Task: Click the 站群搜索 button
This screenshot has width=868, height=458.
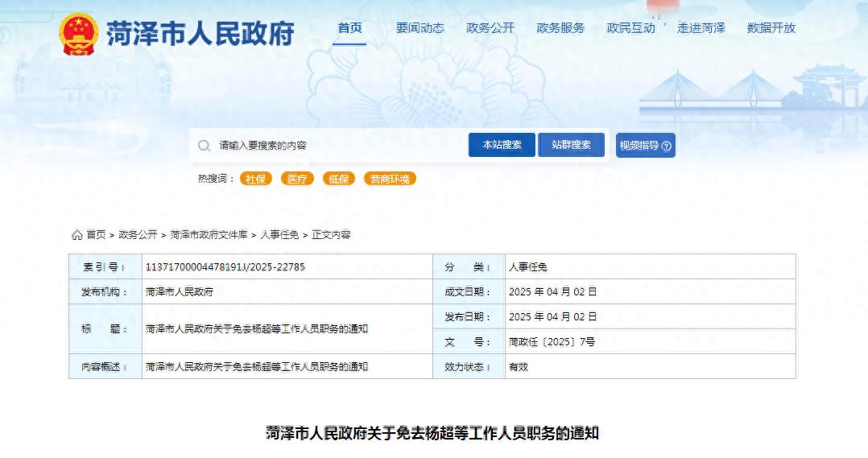Action: (572, 145)
